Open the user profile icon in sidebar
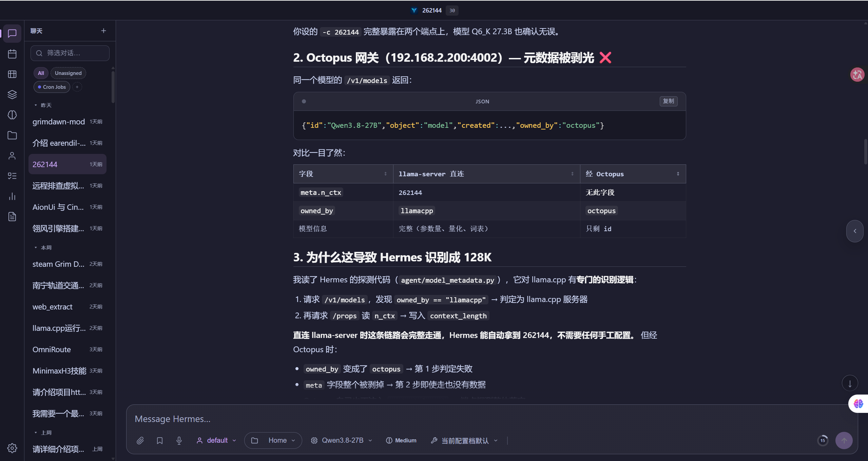 tap(12, 156)
